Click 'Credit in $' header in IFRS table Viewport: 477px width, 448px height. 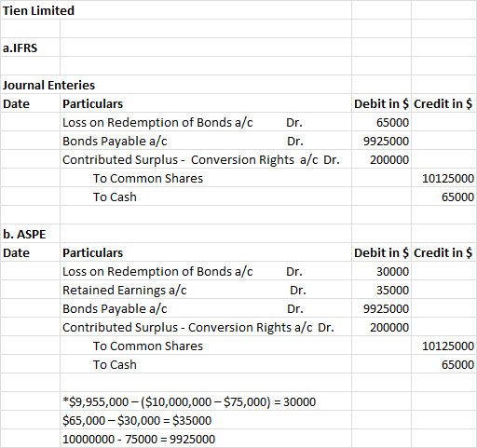coord(444,103)
